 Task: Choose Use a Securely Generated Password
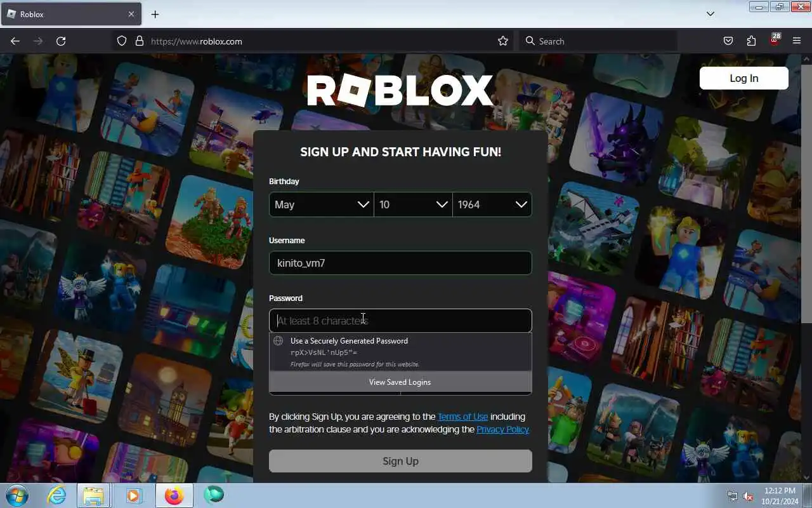(x=400, y=352)
